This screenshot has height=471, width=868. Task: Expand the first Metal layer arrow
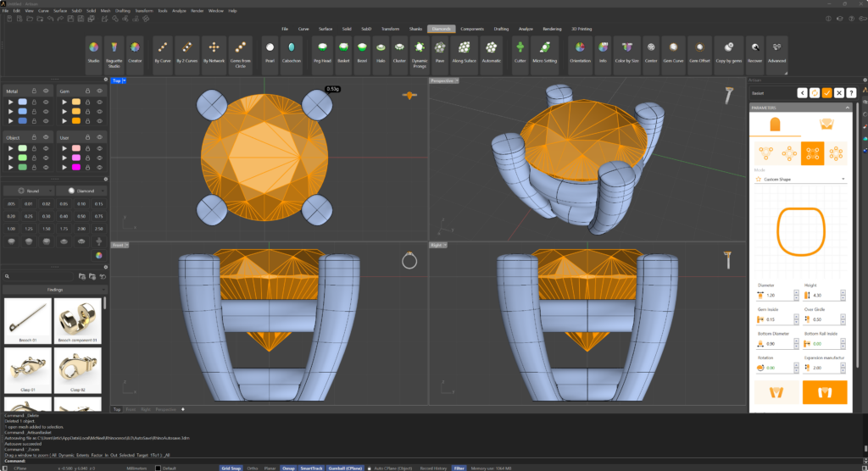10,102
